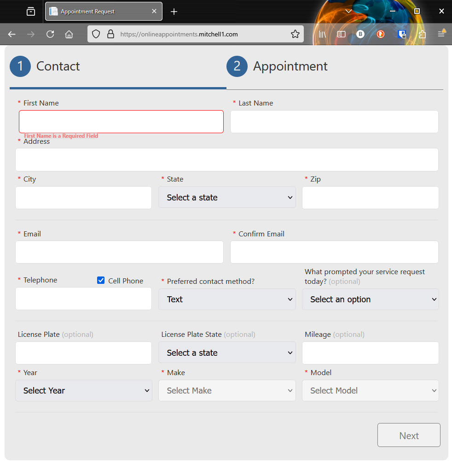The height and width of the screenshot is (476, 452).
Task: Bookmark this page with the star icon
Action: [295, 34]
